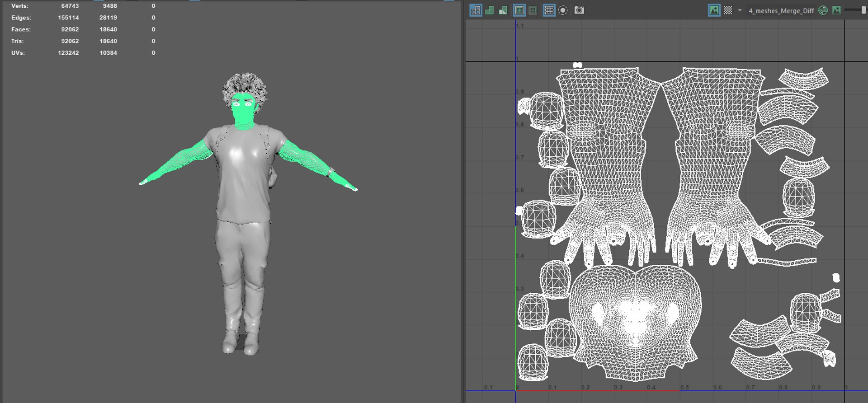Adjust the image dimming slider handle

pos(864,10)
